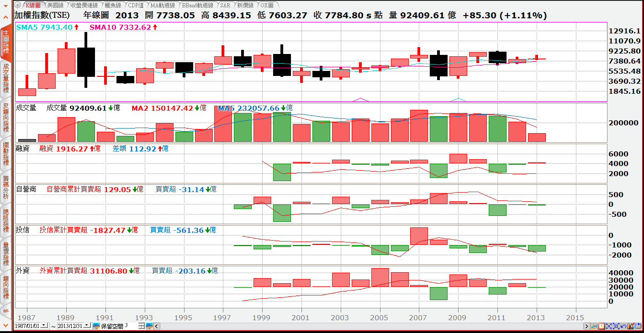Click the bar chart with checkmark icon
Viewport: 644px width, 333px height.
coord(631,326)
